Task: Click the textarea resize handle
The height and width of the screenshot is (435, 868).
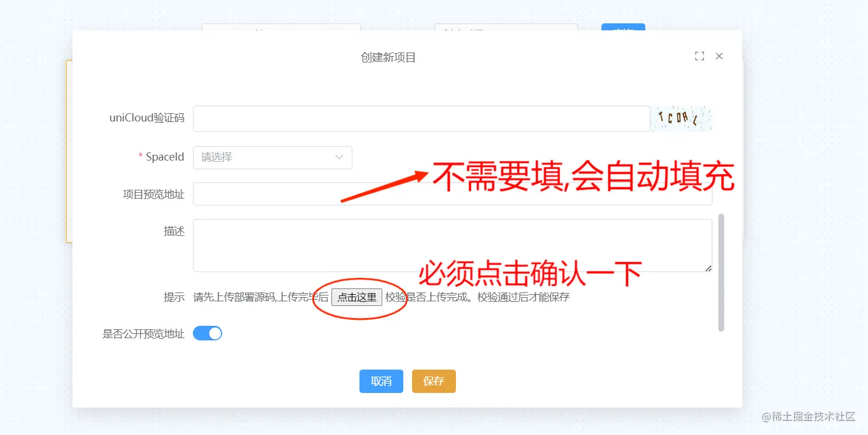Action: click(x=709, y=269)
